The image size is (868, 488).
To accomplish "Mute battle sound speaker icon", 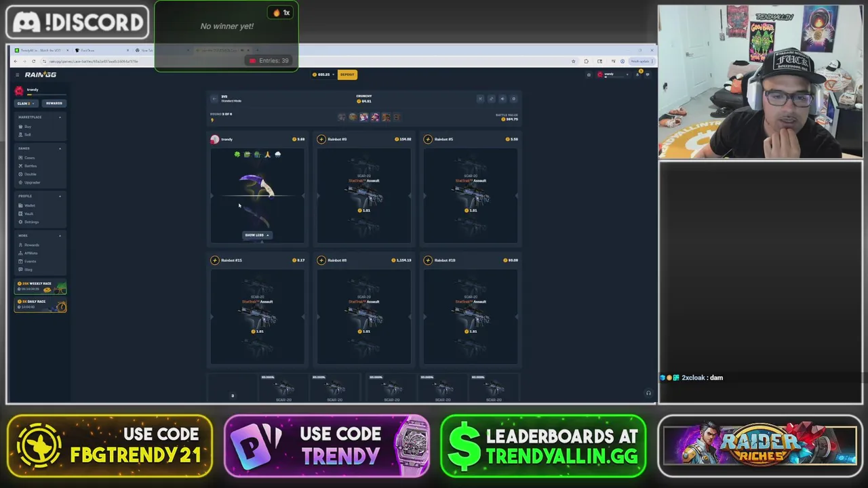I will (x=502, y=99).
